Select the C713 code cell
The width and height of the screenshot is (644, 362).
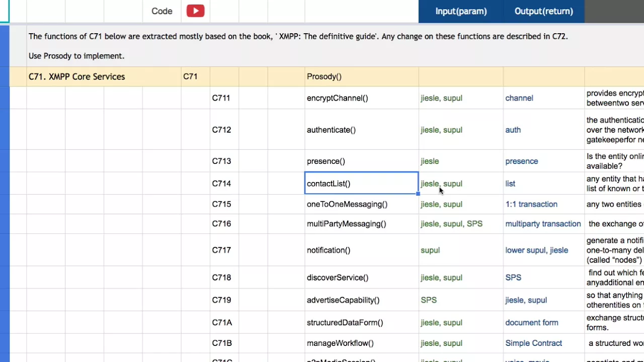point(224,161)
